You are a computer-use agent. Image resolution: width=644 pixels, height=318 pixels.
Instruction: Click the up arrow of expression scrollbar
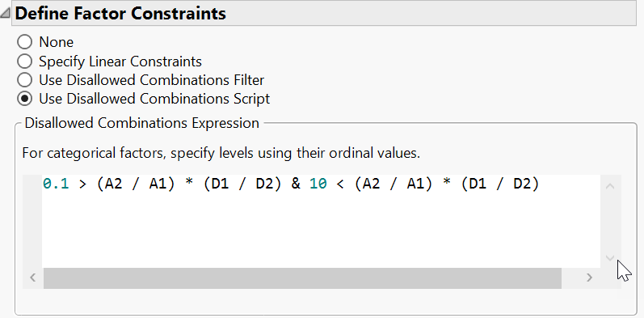610,186
